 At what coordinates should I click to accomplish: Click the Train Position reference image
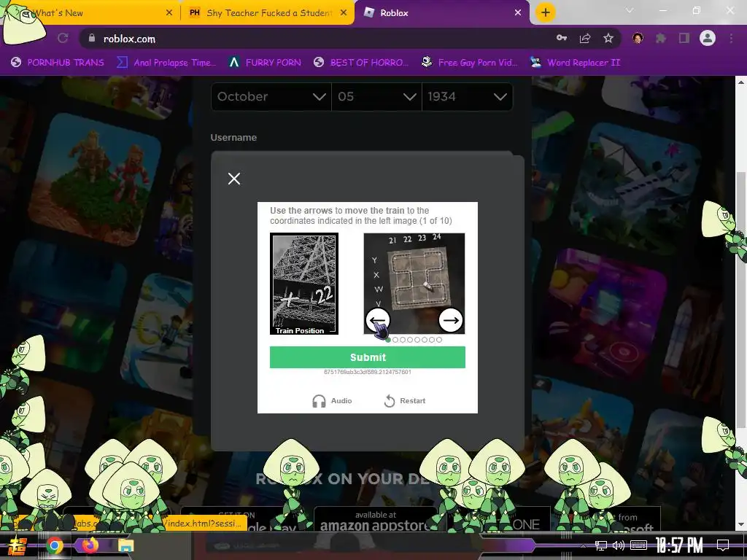pos(304,284)
